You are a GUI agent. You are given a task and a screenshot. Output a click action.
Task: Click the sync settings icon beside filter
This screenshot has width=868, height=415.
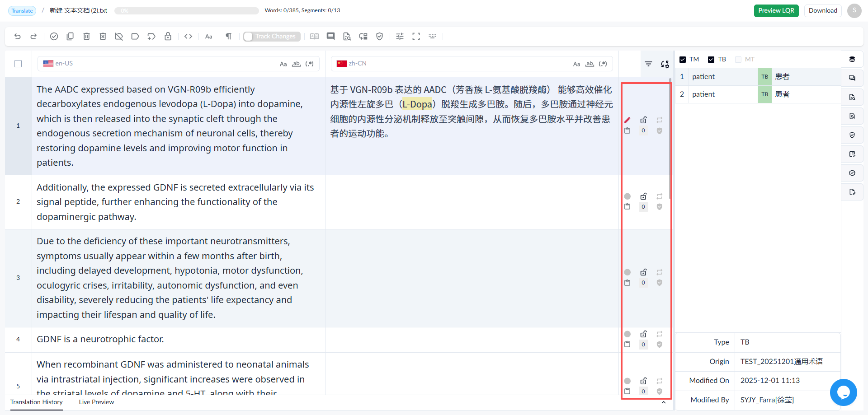coord(665,64)
